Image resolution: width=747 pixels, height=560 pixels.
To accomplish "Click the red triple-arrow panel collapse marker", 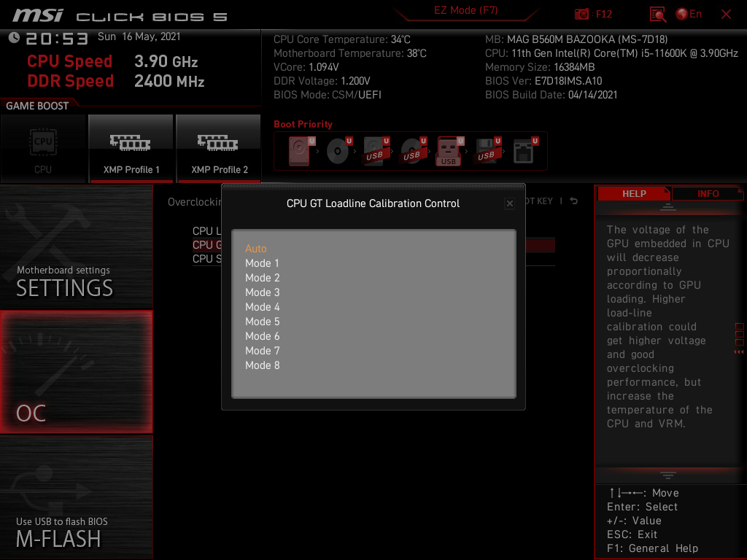I will pos(739,352).
